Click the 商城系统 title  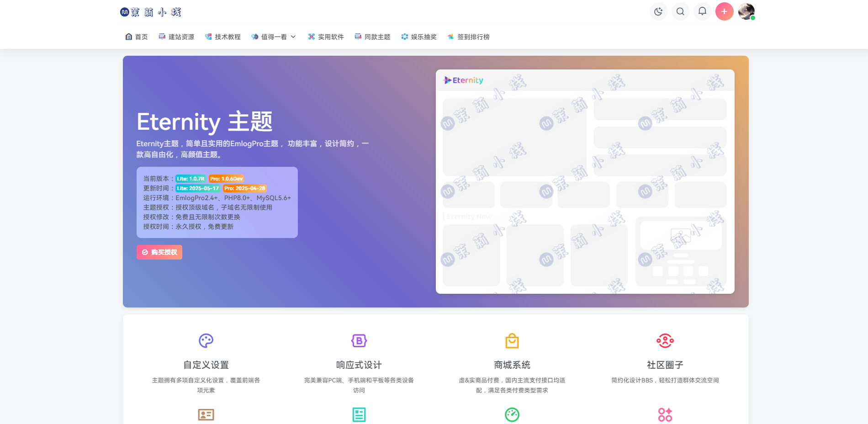(x=512, y=365)
